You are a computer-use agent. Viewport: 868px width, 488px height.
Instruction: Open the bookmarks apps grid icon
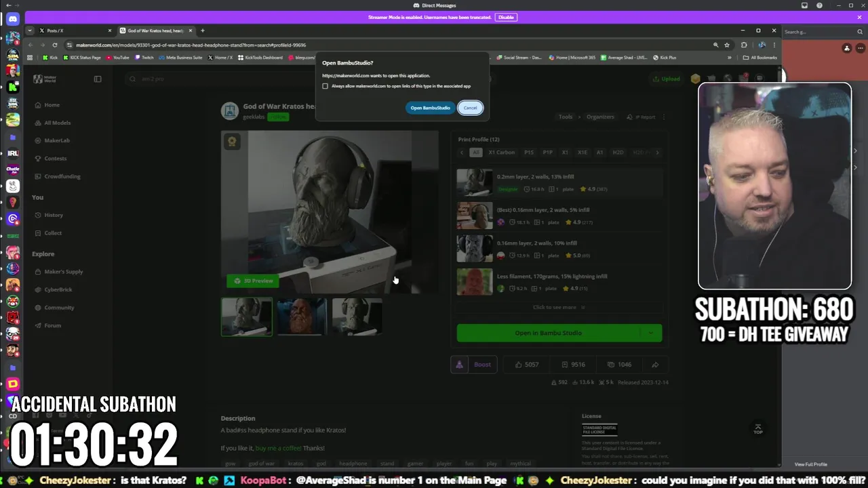click(x=30, y=58)
